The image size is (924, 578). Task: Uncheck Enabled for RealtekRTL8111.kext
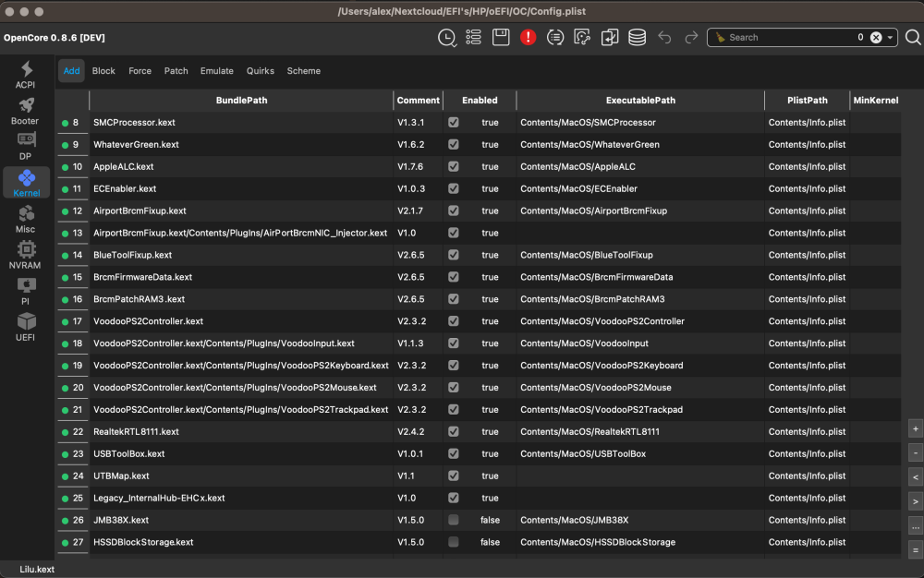453,431
